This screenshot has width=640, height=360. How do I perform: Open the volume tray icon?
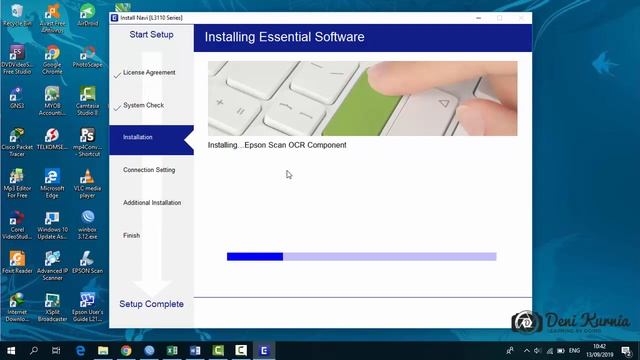(x=538, y=351)
